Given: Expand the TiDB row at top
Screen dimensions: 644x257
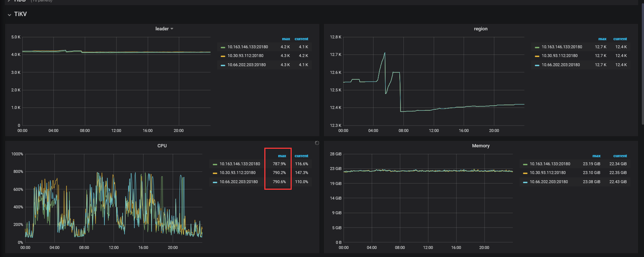Looking at the screenshot, I should tap(20, 1).
